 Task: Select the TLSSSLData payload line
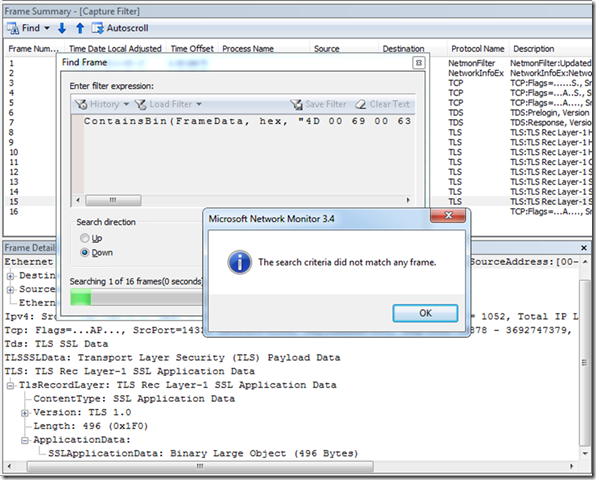[172, 358]
